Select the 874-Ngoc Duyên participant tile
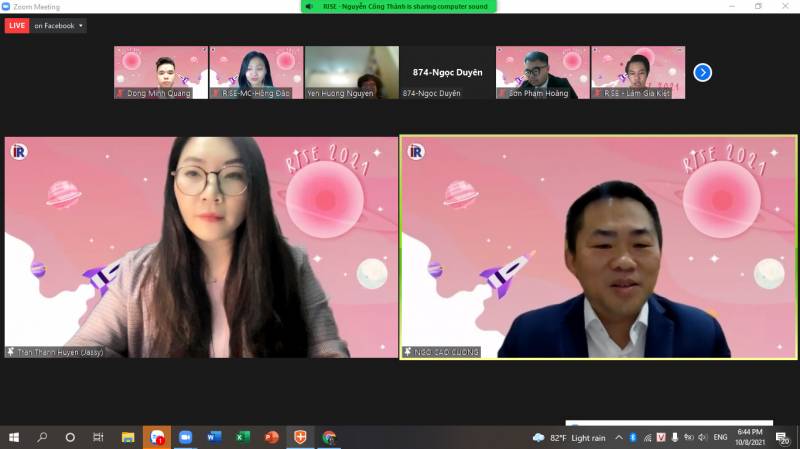 pos(447,72)
